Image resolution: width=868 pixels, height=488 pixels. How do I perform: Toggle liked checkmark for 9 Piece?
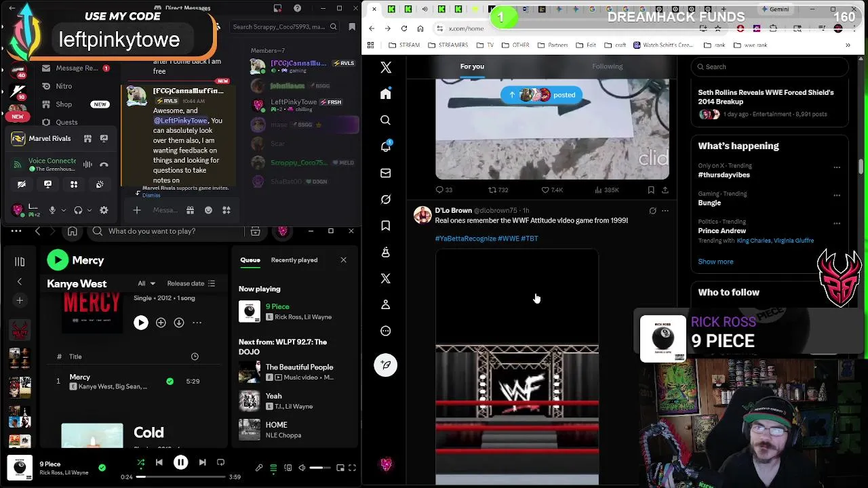[102, 468]
